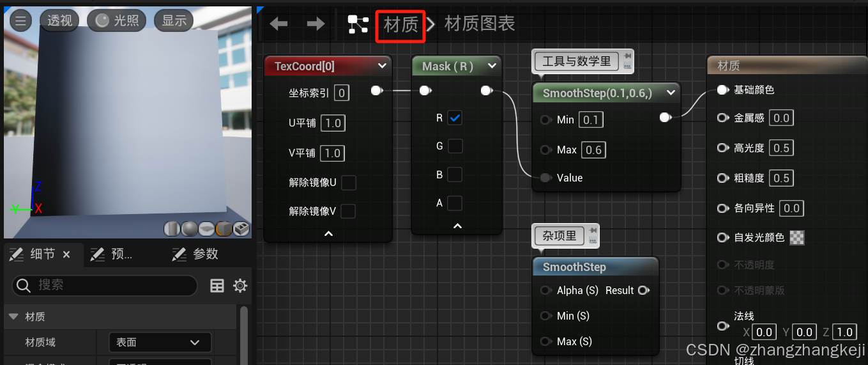Click the 材质图表 breadcrumb item
Screen dimensions: 868x365
point(480,24)
